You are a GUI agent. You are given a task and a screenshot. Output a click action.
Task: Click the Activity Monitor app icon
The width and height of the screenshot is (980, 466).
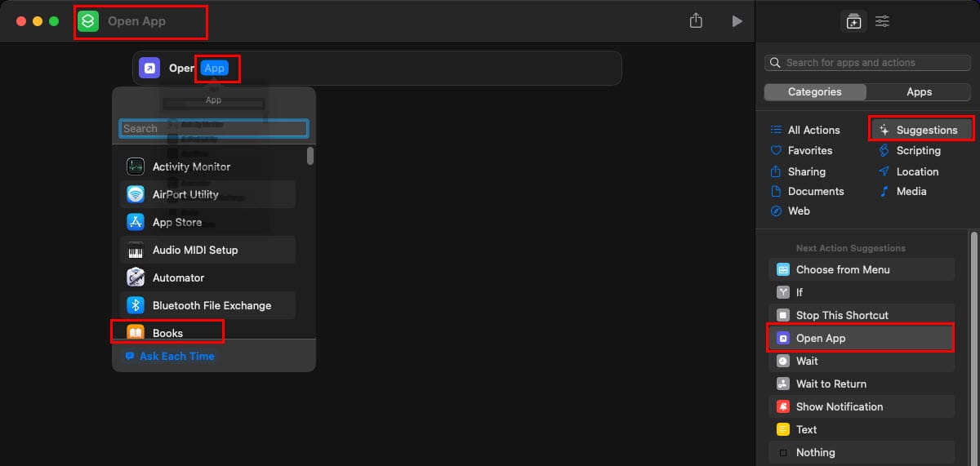136,166
